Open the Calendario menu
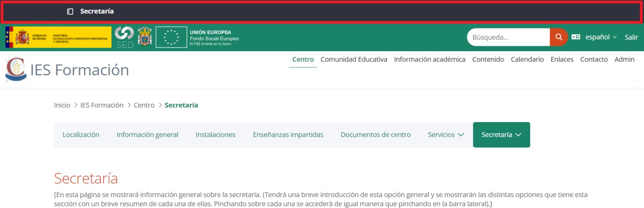Screen dimensions: 644x208 [527, 59]
